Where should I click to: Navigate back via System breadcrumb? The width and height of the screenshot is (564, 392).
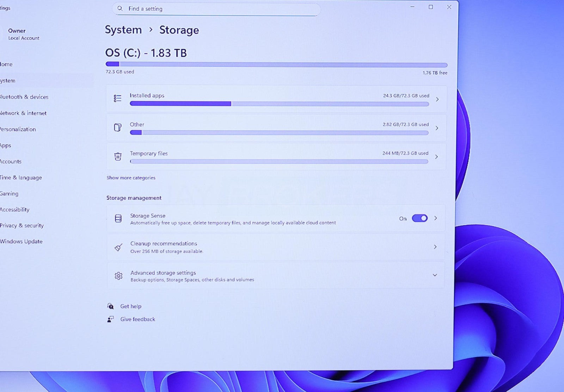(x=123, y=30)
